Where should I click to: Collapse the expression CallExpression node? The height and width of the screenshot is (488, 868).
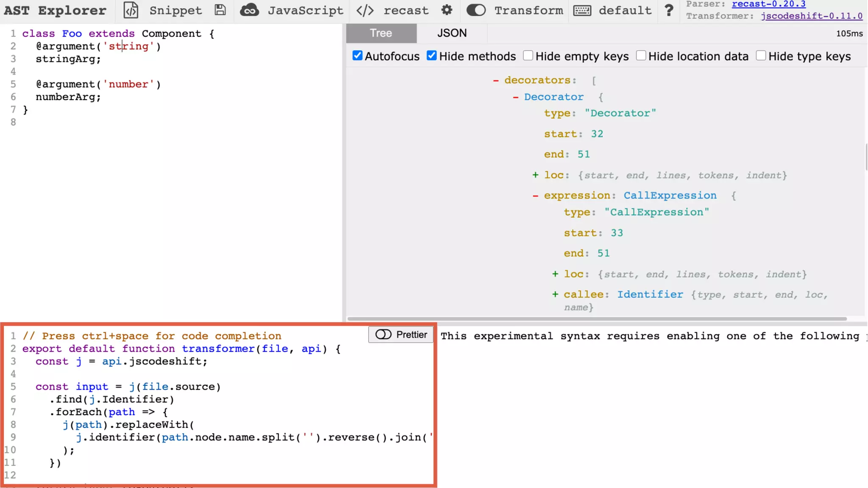pyautogui.click(x=535, y=196)
